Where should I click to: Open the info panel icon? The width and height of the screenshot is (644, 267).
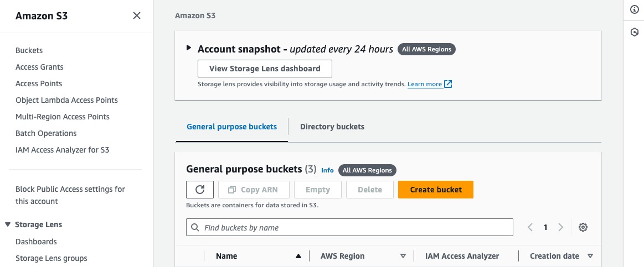[635, 11]
